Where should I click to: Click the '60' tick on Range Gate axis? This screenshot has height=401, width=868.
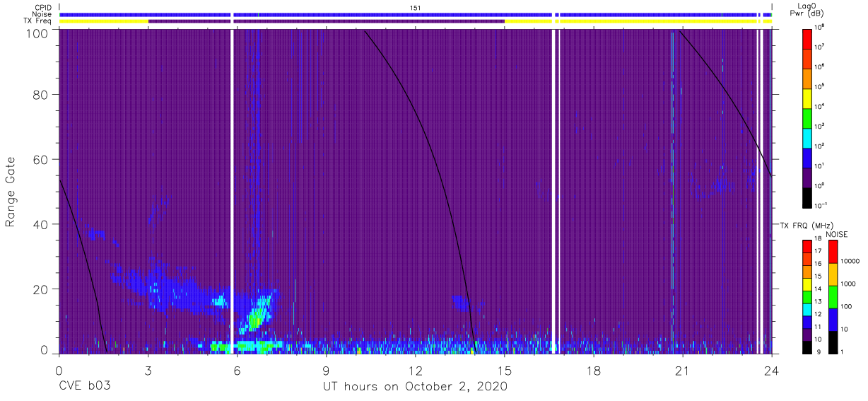point(40,160)
